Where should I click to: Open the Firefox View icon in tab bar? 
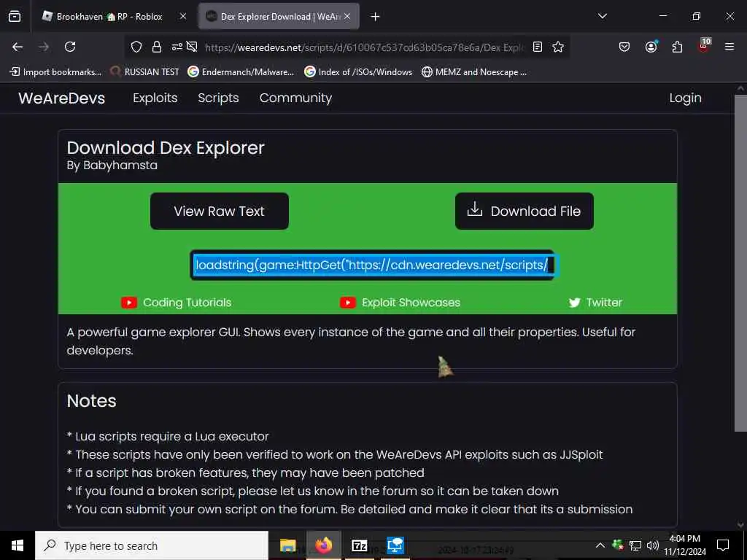[x=15, y=16]
